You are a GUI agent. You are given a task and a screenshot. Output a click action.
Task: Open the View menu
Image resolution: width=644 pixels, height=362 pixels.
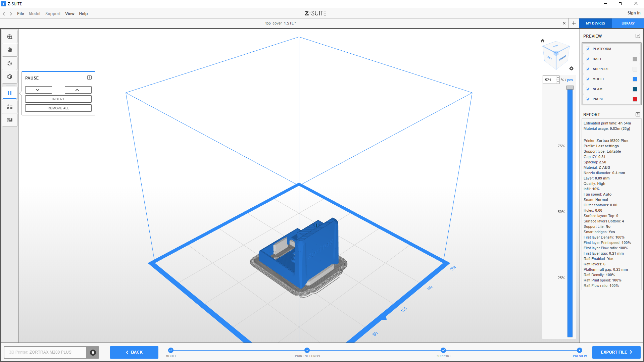tap(69, 14)
